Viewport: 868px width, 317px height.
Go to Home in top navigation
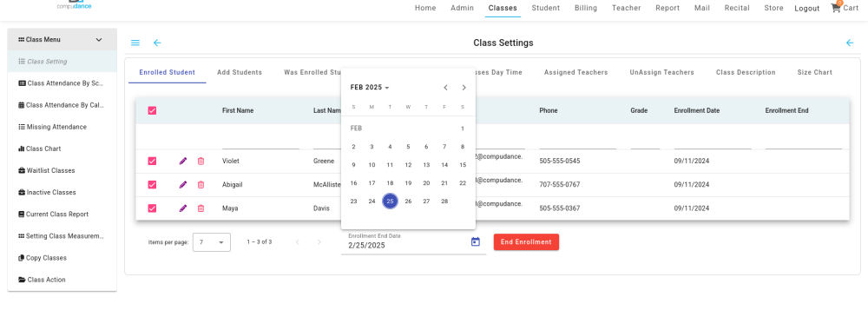click(x=425, y=8)
